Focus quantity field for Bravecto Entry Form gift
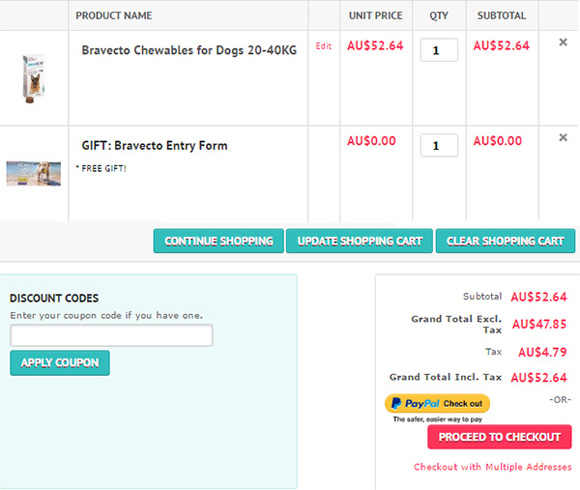This screenshot has width=580, height=490. pyautogui.click(x=439, y=145)
